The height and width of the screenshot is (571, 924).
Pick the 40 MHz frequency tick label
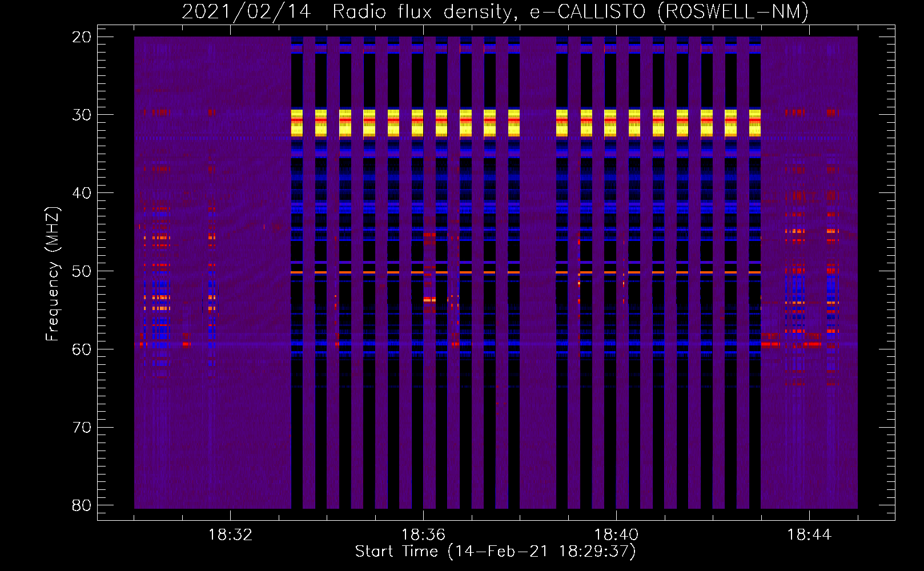[82, 193]
